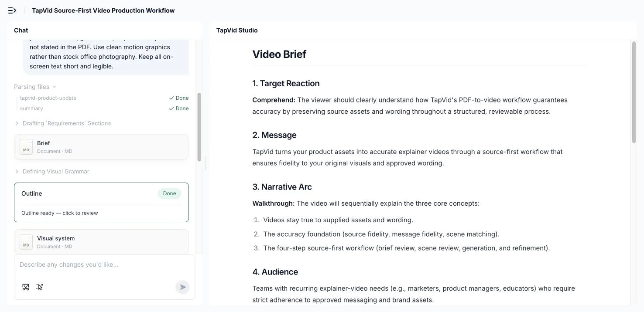The width and height of the screenshot is (644, 312).
Task: Click the 4. Audience heading
Action: coord(275,272)
